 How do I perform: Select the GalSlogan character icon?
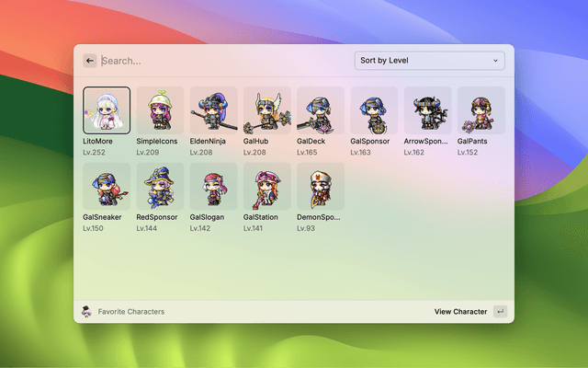pyautogui.click(x=213, y=188)
